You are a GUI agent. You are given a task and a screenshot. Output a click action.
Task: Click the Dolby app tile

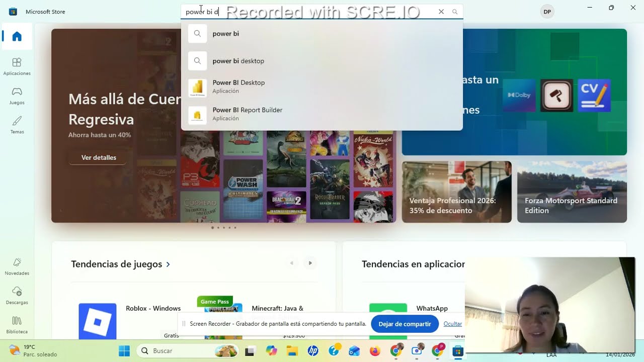[519, 95]
